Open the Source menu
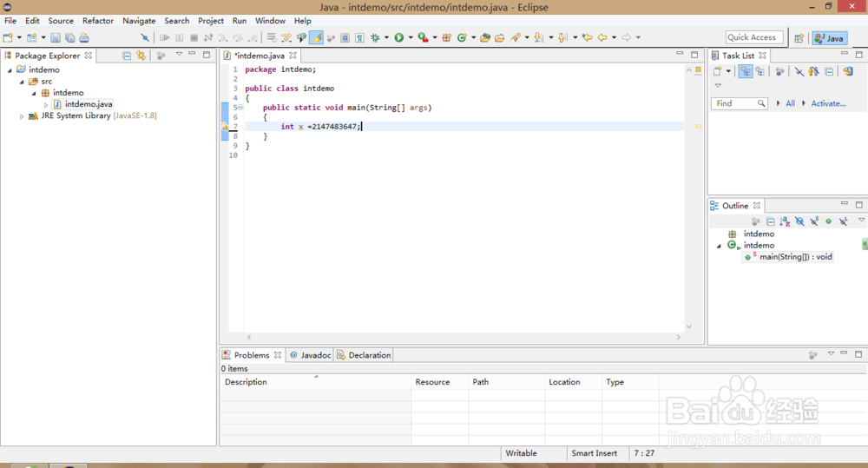The image size is (868, 468). (x=61, y=21)
